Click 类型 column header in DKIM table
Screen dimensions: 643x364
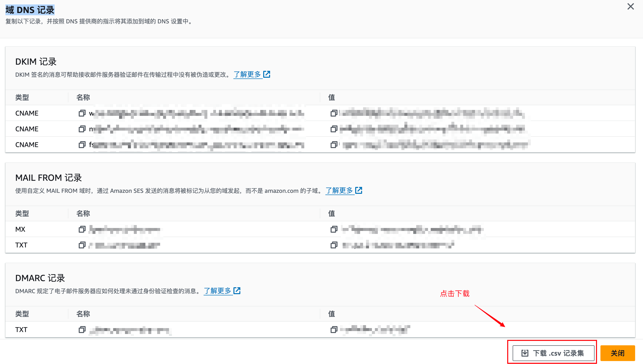point(22,97)
